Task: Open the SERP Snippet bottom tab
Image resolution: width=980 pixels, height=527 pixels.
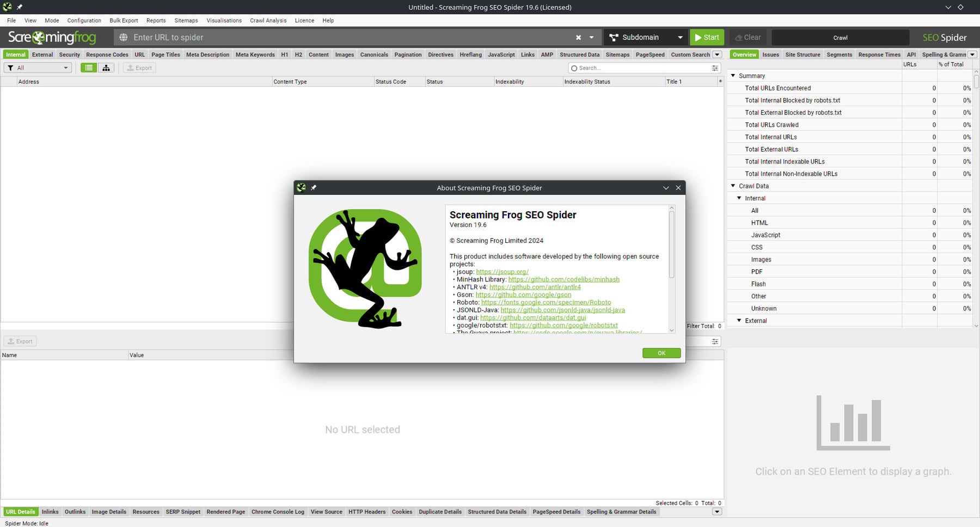Action: [183, 512]
